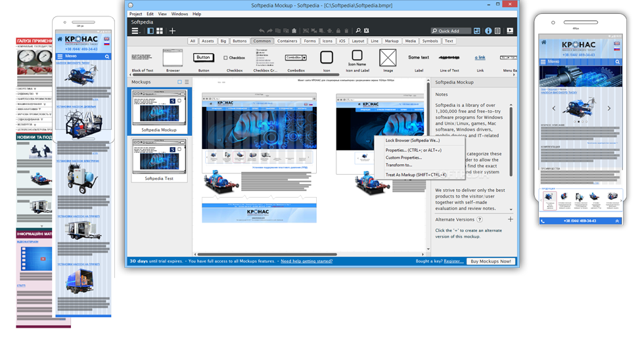Switch Mockups panel to thumbnail view

tap(179, 82)
